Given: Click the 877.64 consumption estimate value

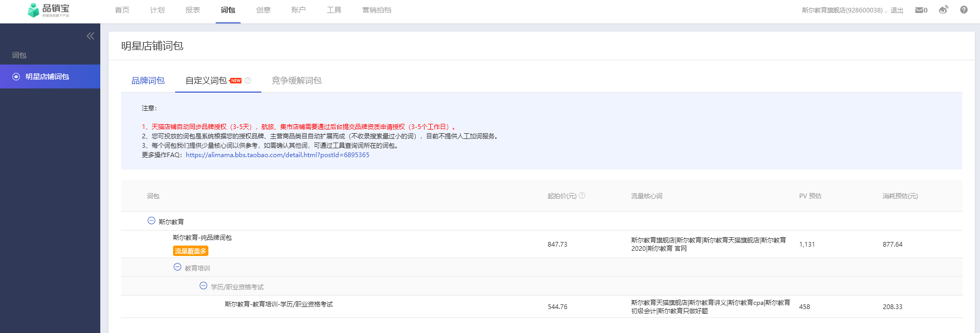Looking at the screenshot, I should [893, 245].
